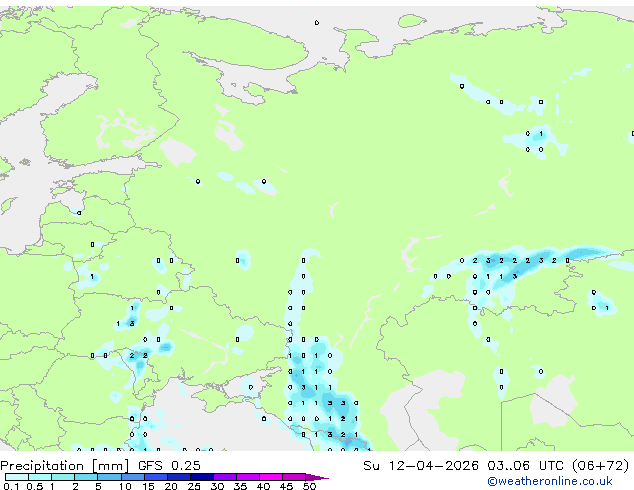This screenshot has height=490, width=634.
Task: Click the 0.5–1 mm legend swatch
Action: [40, 477]
